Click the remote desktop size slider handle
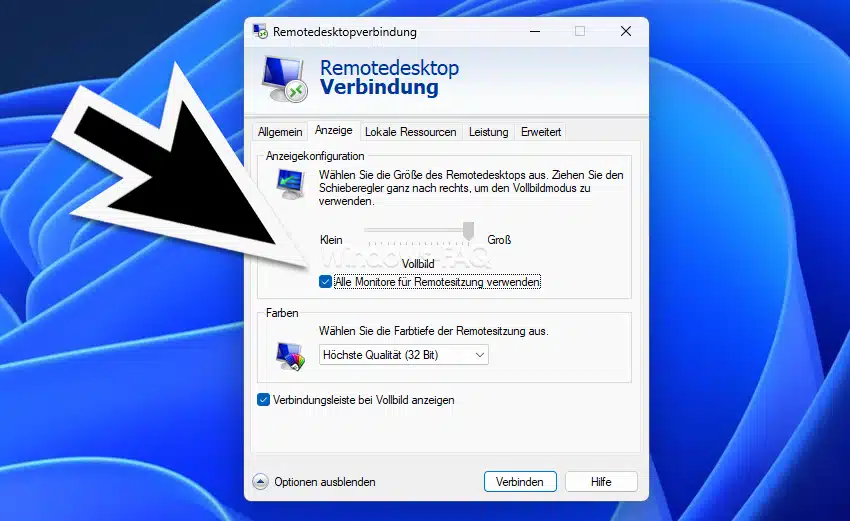 [468, 231]
